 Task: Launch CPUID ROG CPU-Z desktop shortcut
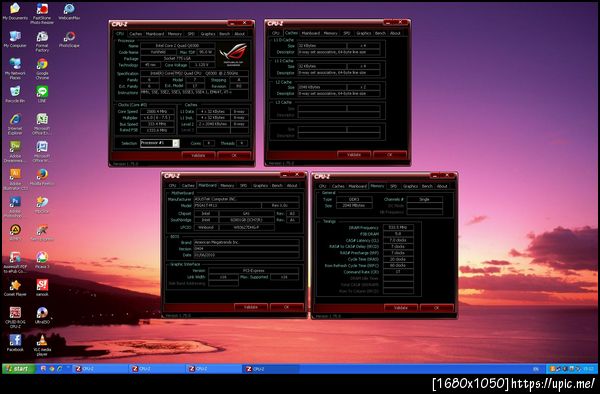click(x=15, y=317)
